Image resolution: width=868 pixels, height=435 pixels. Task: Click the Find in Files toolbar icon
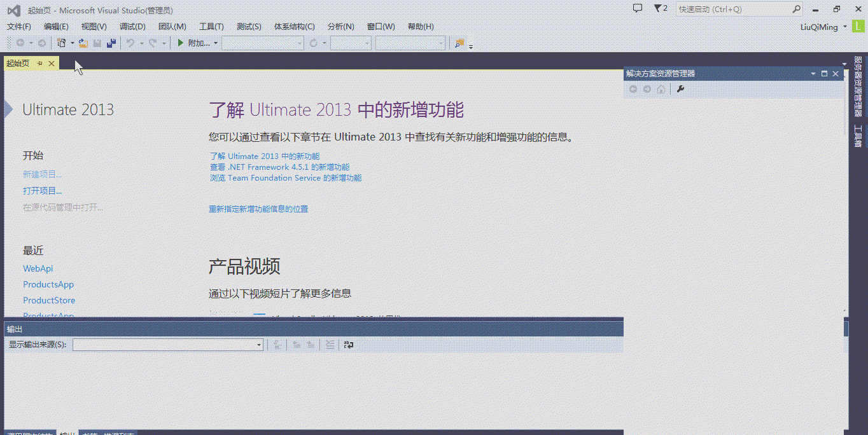pyautogui.click(x=459, y=43)
